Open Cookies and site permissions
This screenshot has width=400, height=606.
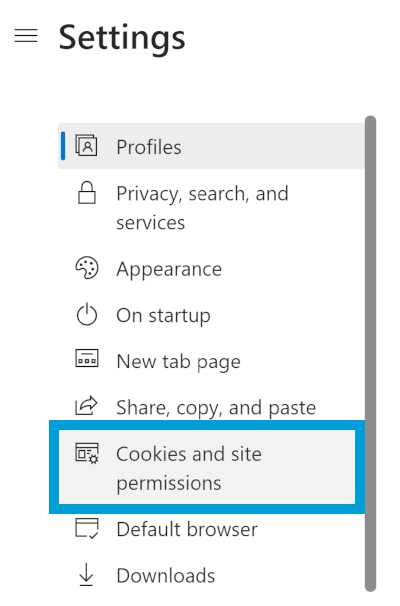click(x=207, y=467)
